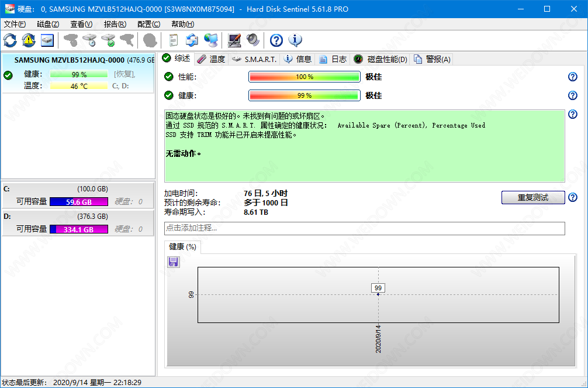Switch to the 日志 log tab
This screenshot has height=388, width=588.
tap(333, 59)
